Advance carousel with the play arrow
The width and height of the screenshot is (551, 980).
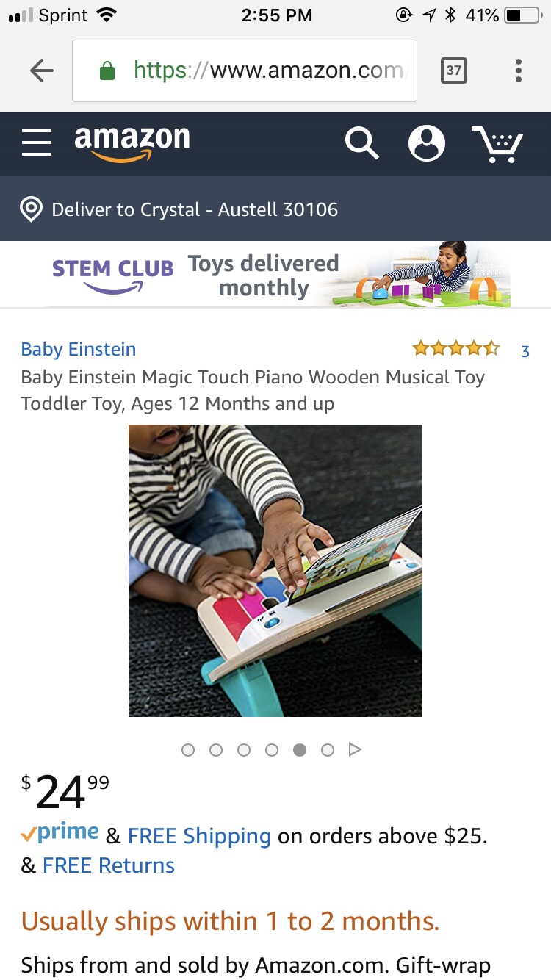click(355, 750)
